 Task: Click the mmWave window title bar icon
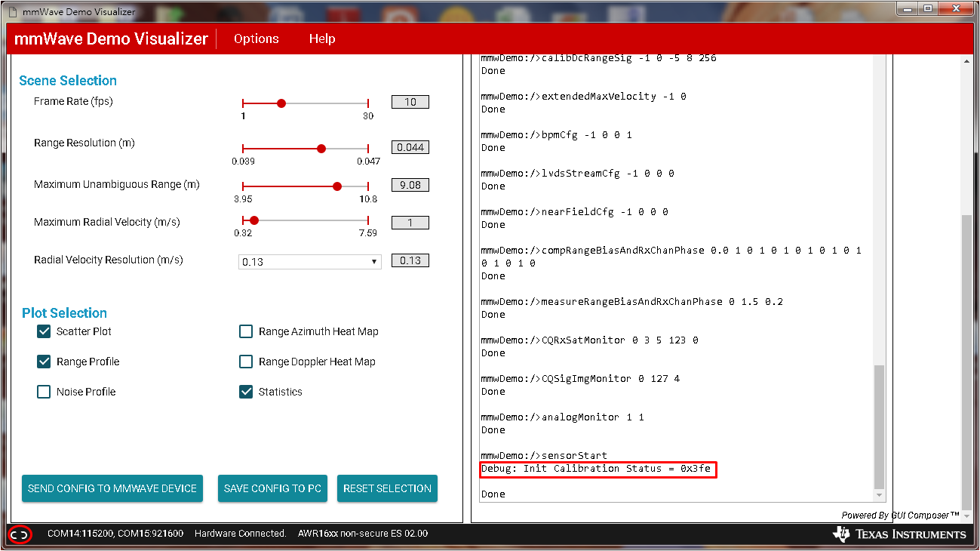(x=11, y=12)
